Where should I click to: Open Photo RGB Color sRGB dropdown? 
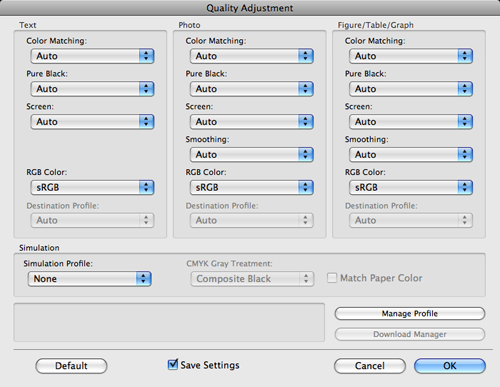pyautogui.click(x=252, y=187)
